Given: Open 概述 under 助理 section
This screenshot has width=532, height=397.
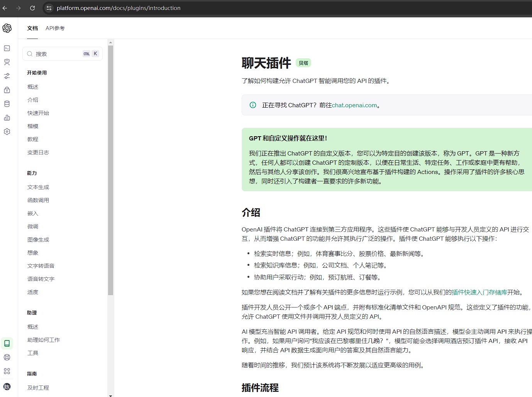Looking at the screenshot, I should point(33,327).
